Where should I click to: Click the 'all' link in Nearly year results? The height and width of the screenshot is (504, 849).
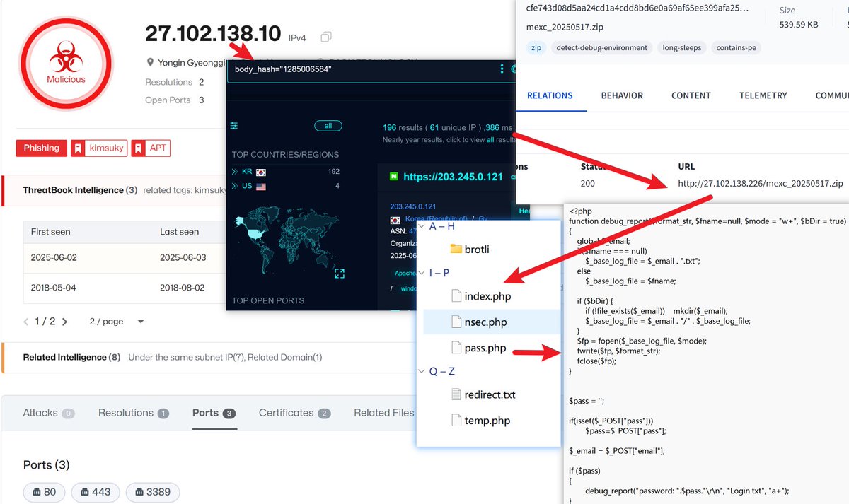click(x=490, y=140)
